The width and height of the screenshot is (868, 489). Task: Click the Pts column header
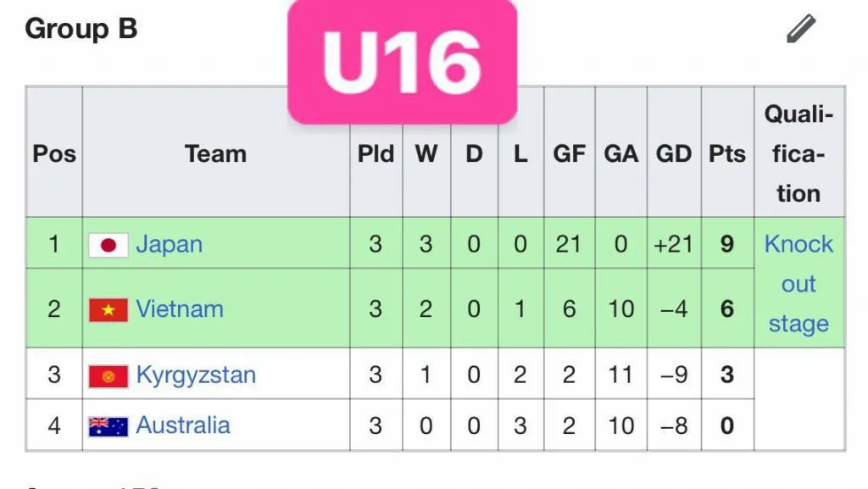pos(726,153)
